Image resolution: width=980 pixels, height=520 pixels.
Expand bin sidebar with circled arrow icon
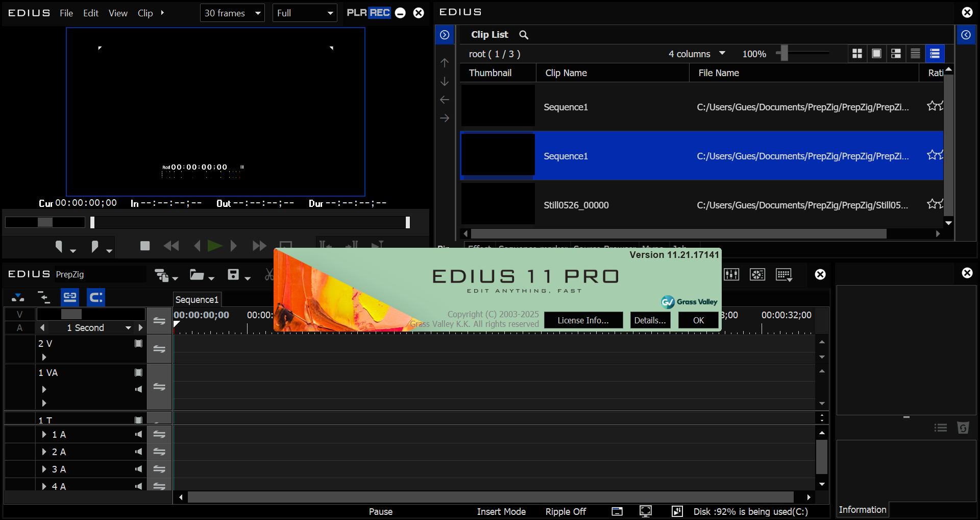[445, 35]
